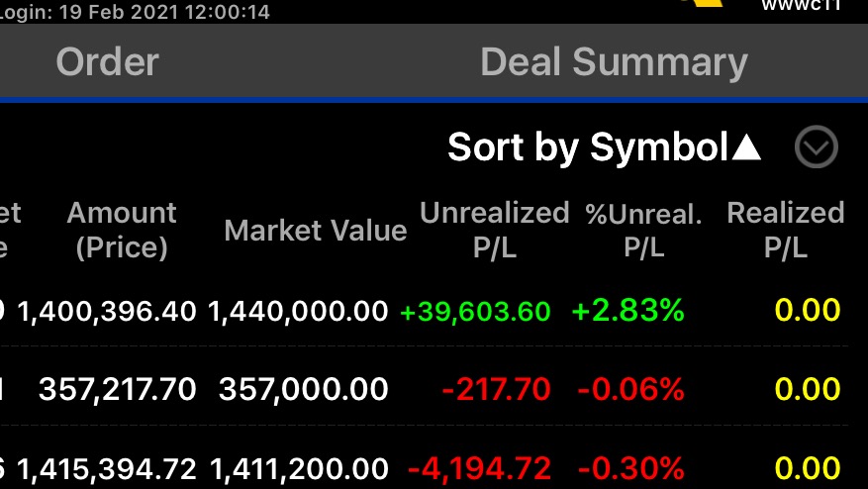This screenshot has height=489, width=868.
Task: Click the 1,411,200.00 market value
Action: point(298,468)
